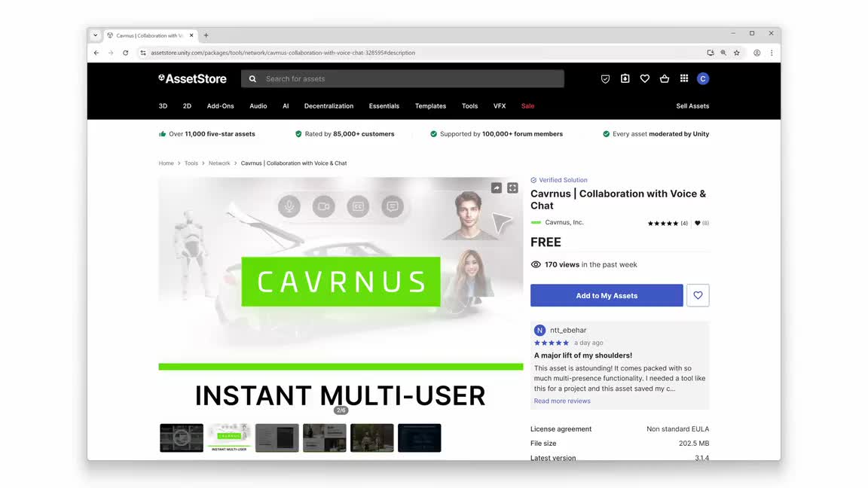Open the Templates menu
868x488 pixels.
pyautogui.click(x=431, y=105)
